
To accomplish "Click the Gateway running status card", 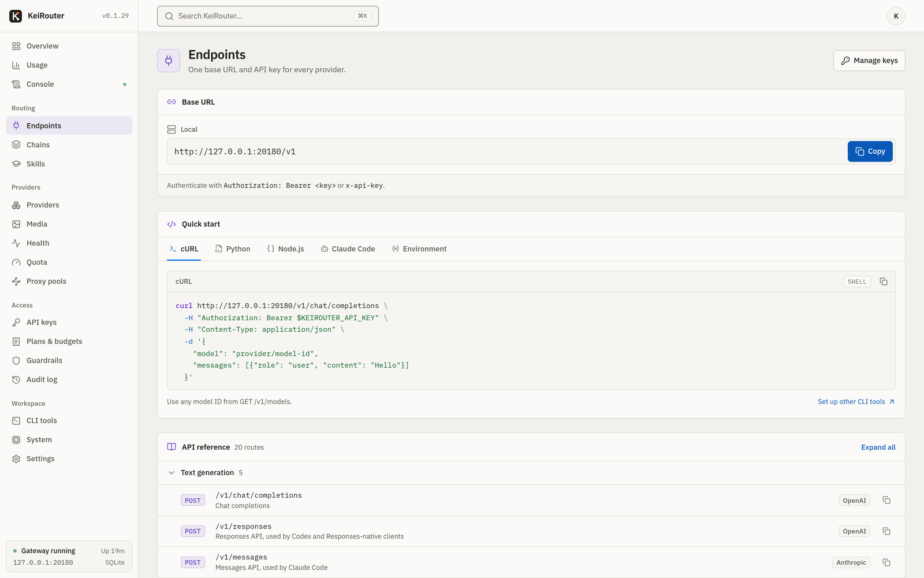I will pyautogui.click(x=69, y=557).
